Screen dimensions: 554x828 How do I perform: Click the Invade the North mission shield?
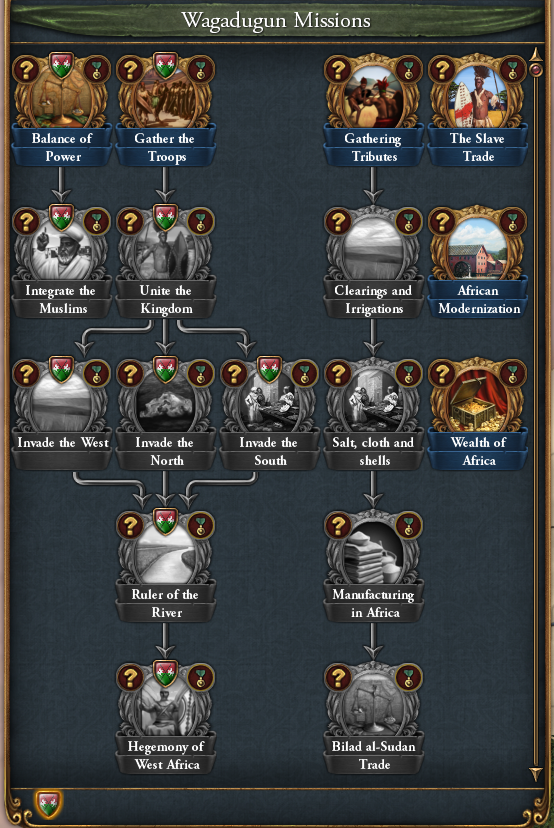(165, 369)
